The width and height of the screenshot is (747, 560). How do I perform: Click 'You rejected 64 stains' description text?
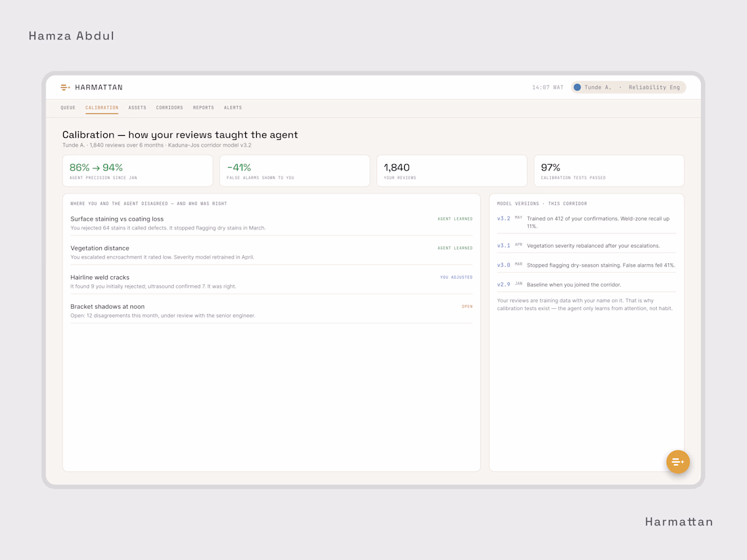tap(168, 228)
